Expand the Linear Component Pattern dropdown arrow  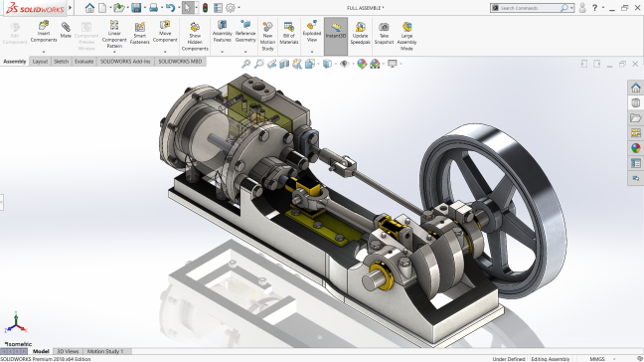point(114,52)
